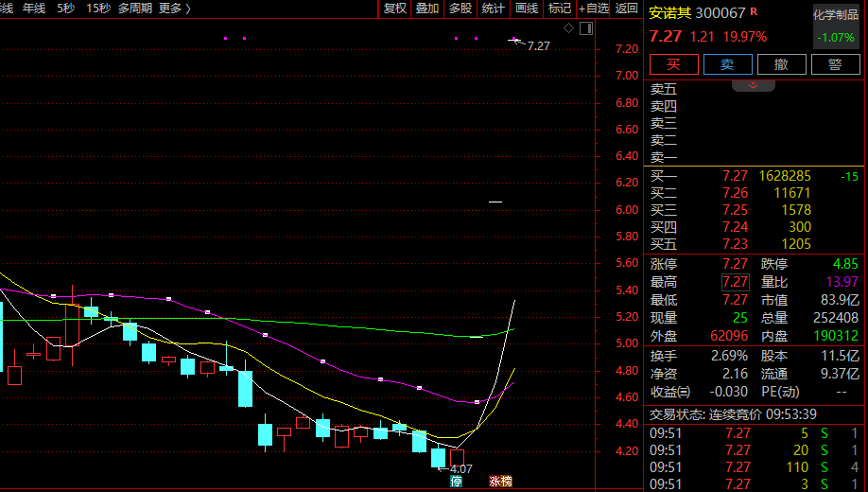Screen dimensions: 868x492
Task: Select the 15秒 interval tab
Action: point(96,9)
